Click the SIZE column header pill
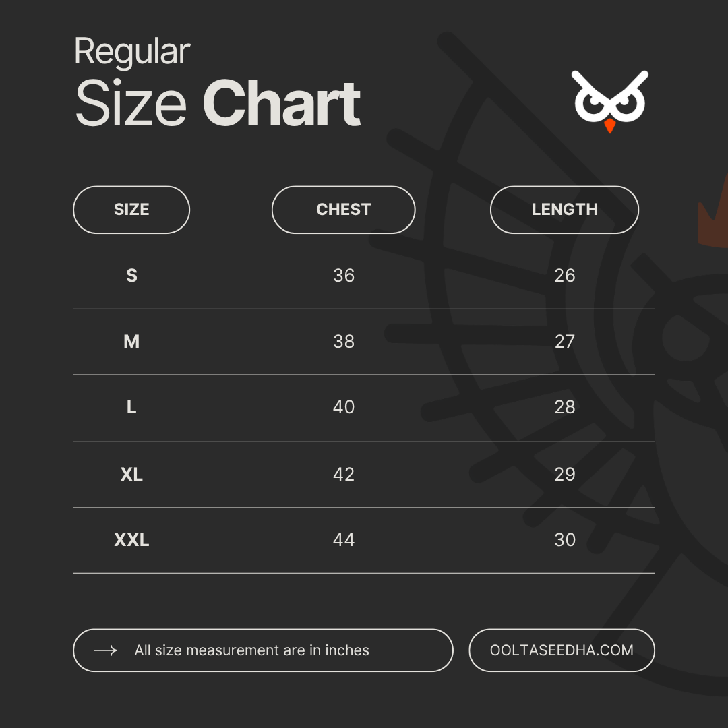This screenshot has height=728, width=728. coord(131,210)
